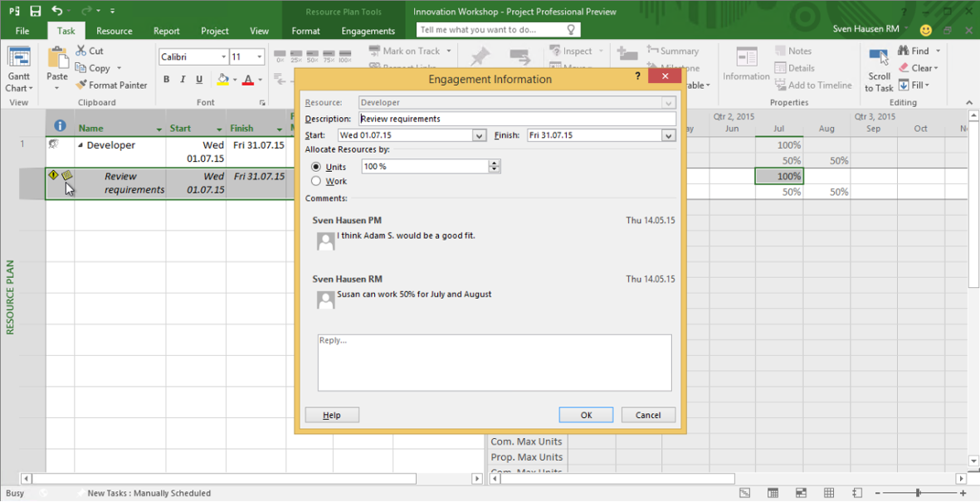Click the Reply comment text box
The width and height of the screenshot is (980, 502).
tap(494, 363)
